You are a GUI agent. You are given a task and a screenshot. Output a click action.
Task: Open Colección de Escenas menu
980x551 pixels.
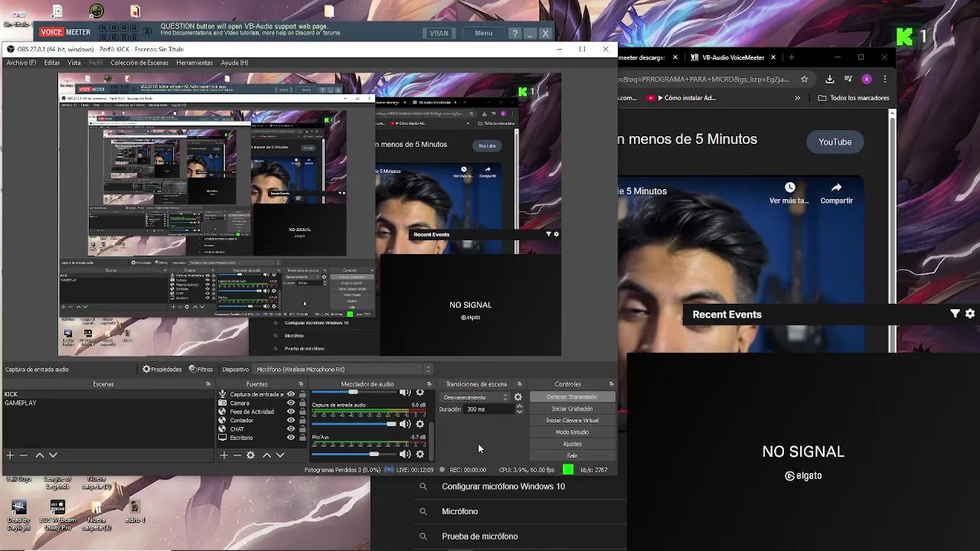coord(139,63)
